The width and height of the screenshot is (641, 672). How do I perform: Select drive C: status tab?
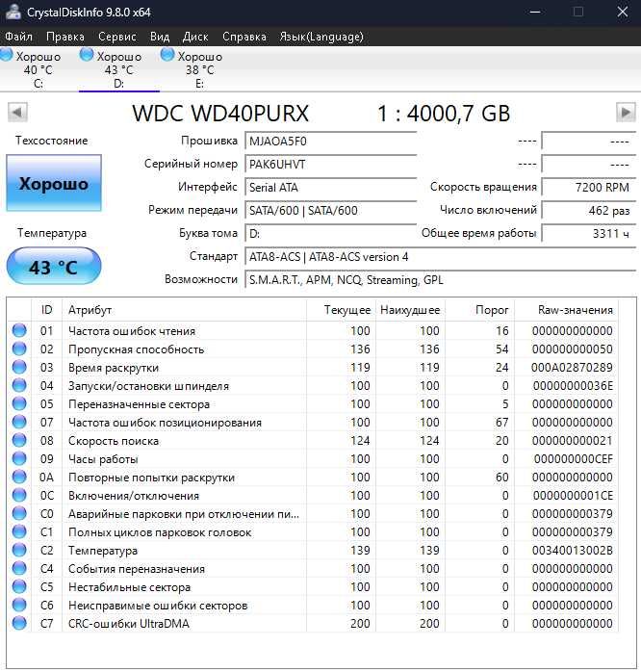[x=38, y=69]
